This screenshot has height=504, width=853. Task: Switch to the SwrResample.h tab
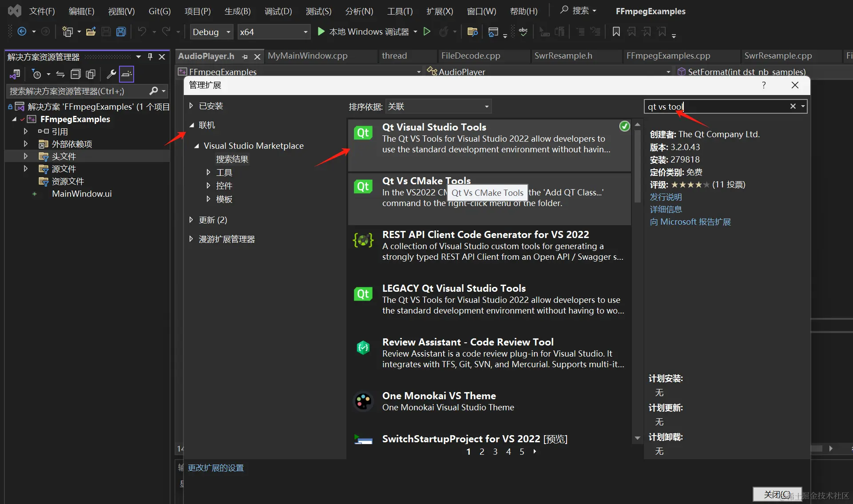(563, 56)
